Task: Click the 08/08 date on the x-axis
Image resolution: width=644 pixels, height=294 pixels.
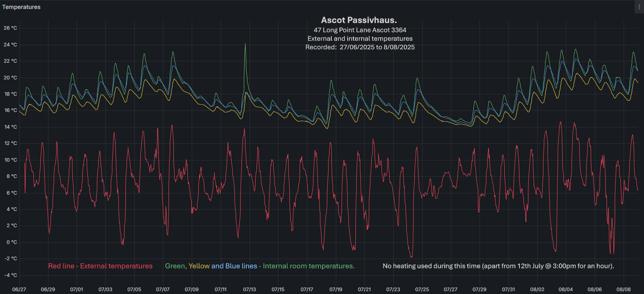Action: pos(623,289)
